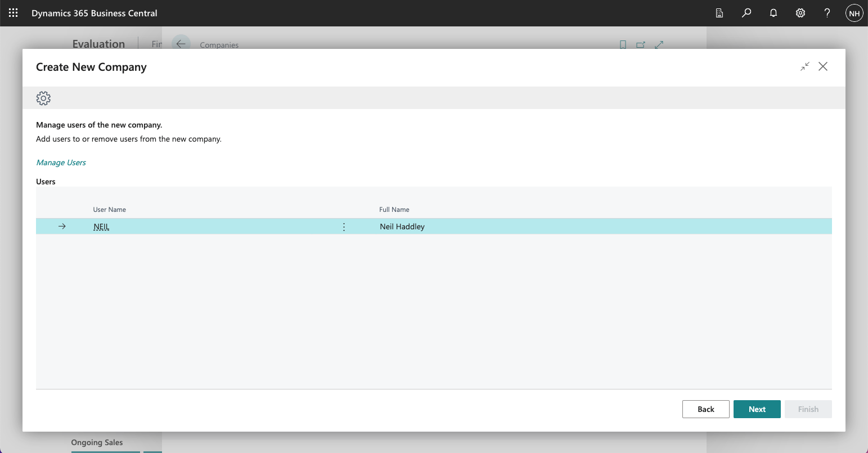
Task: Open the help question mark
Action: tap(827, 13)
